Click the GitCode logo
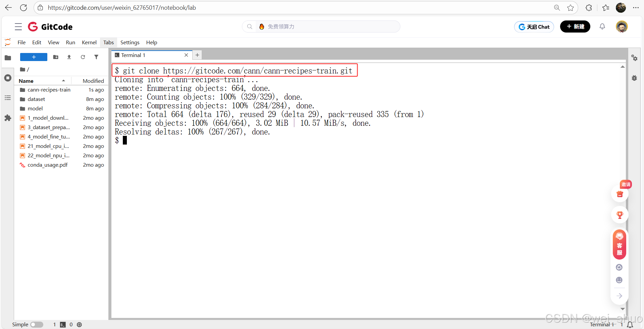The width and height of the screenshot is (644, 329). pyautogui.click(x=50, y=27)
